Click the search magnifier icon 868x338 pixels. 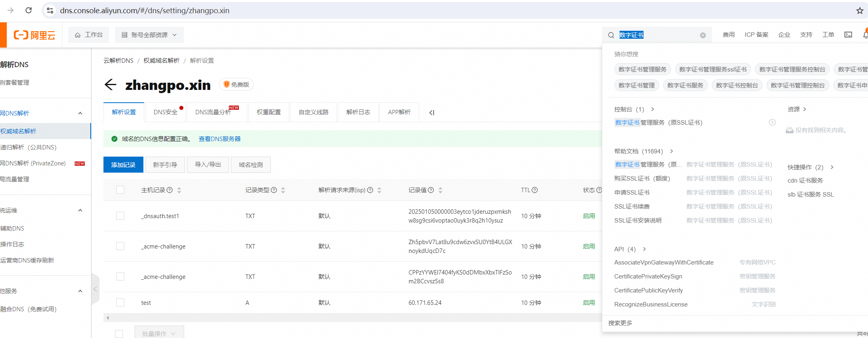pyautogui.click(x=611, y=35)
